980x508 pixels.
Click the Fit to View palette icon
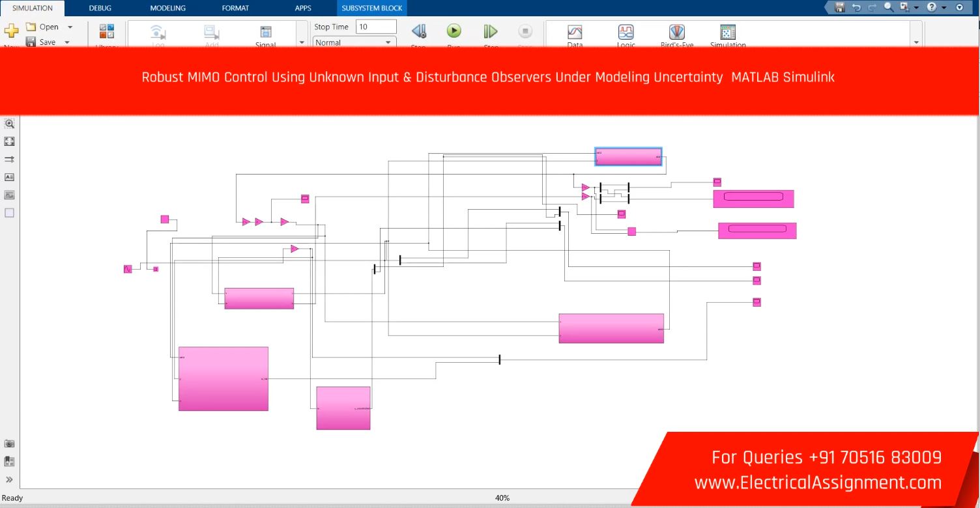(x=9, y=141)
